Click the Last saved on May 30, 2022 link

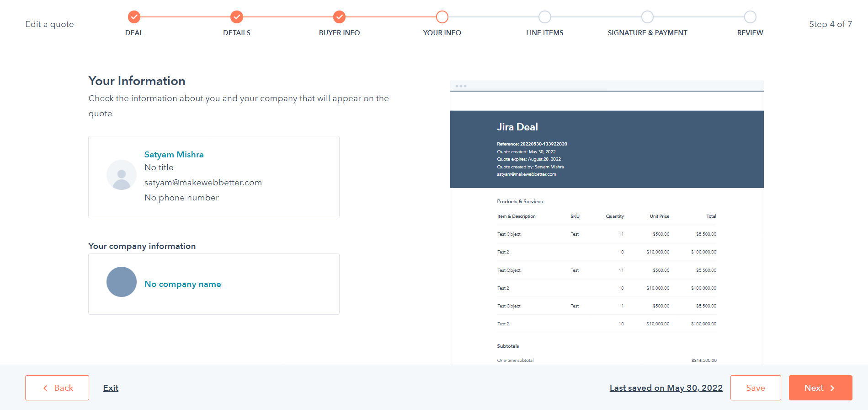click(666, 388)
